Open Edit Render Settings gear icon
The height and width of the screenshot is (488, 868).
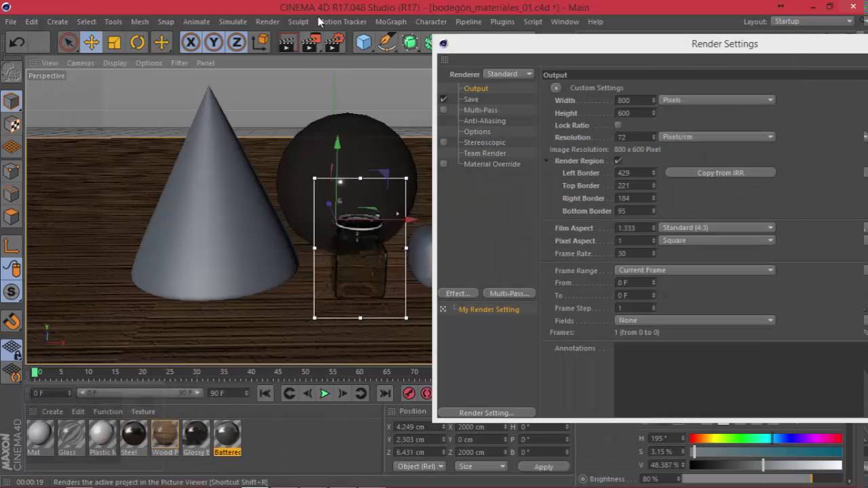(334, 43)
